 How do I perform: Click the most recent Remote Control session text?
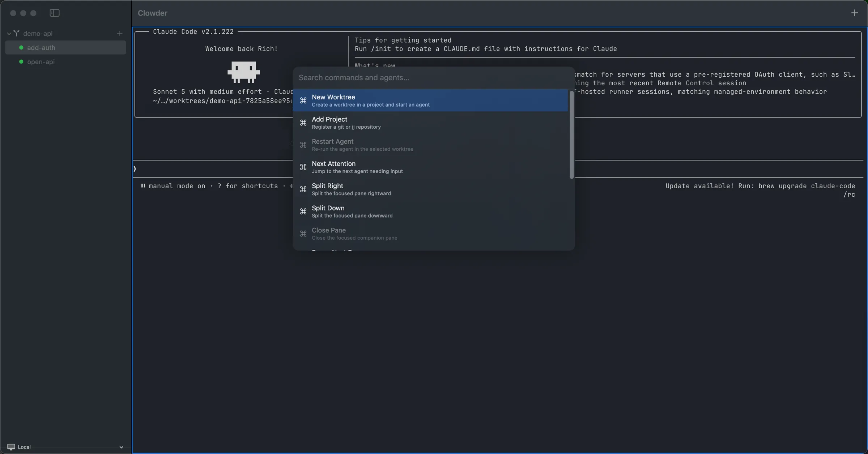661,83
